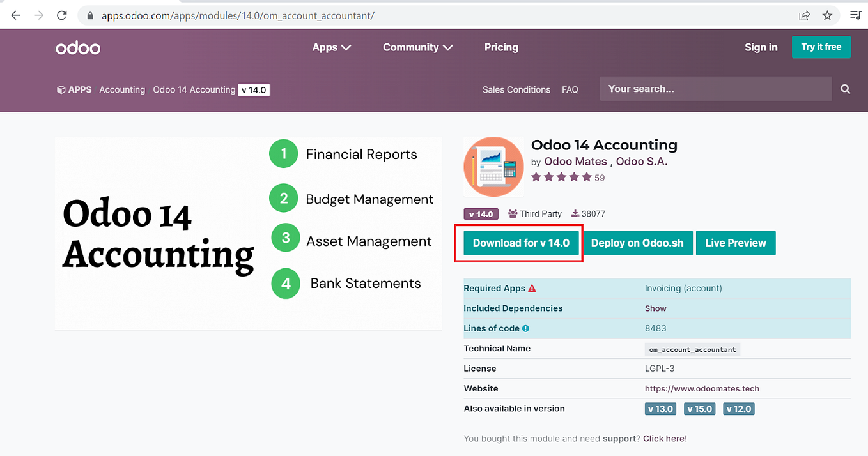Bookmark this page with the star icon

[827, 15]
